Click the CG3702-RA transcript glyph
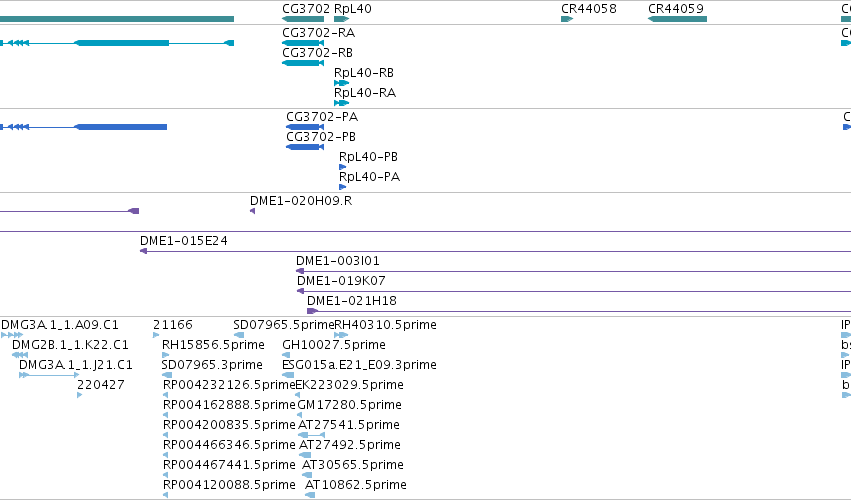This screenshot has height=500, width=851. [x=303, y=43]
